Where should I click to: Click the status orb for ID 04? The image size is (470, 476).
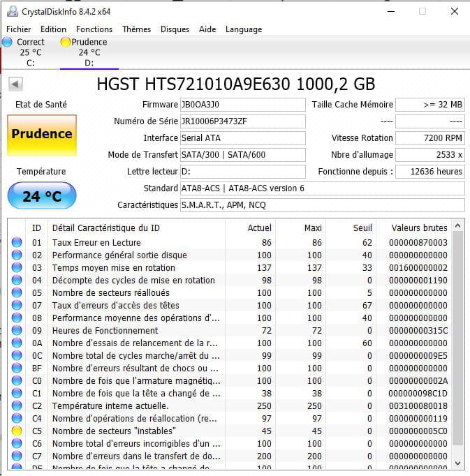pos(17,280)
